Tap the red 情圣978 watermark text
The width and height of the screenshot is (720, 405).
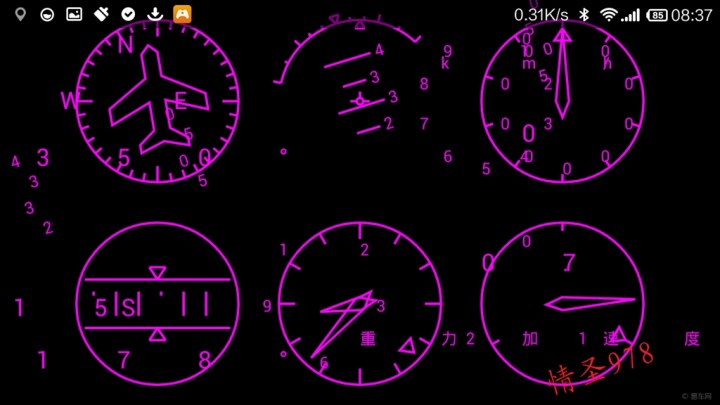tap(600, 365)
